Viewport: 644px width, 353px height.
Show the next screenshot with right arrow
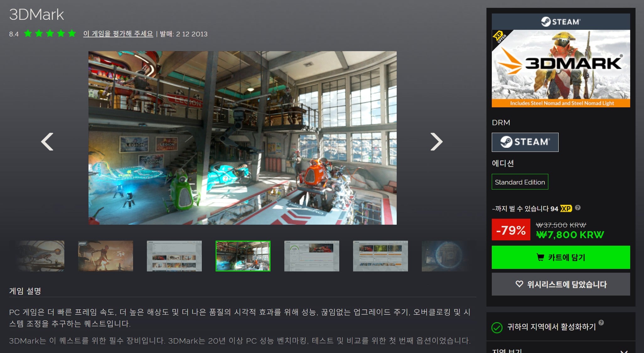point(436,142)
